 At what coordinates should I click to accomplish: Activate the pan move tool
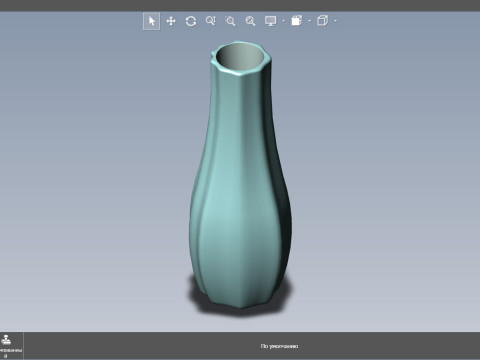(171, 21)
